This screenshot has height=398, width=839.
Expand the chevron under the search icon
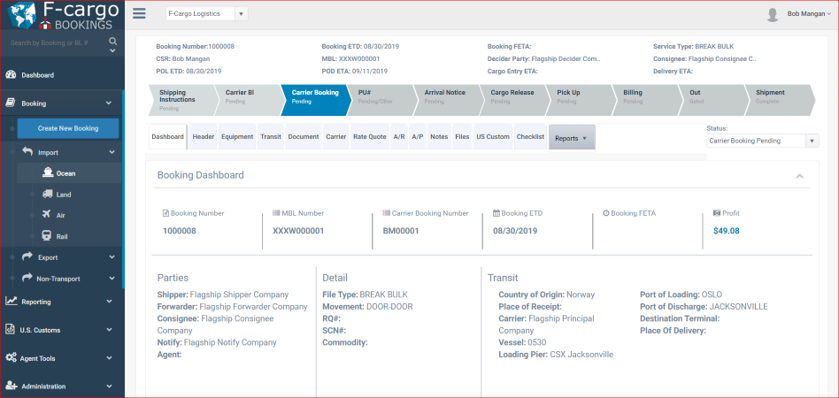tap(113, 51)
